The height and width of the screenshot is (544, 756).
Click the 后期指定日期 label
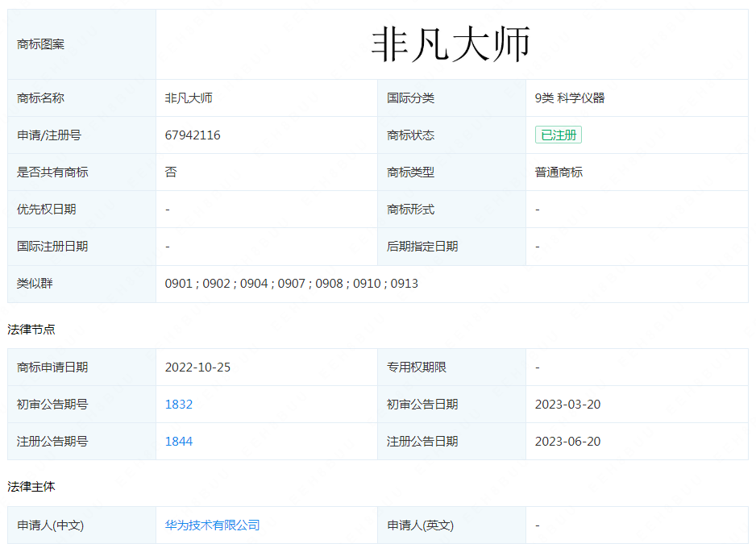tap(422, 247)
